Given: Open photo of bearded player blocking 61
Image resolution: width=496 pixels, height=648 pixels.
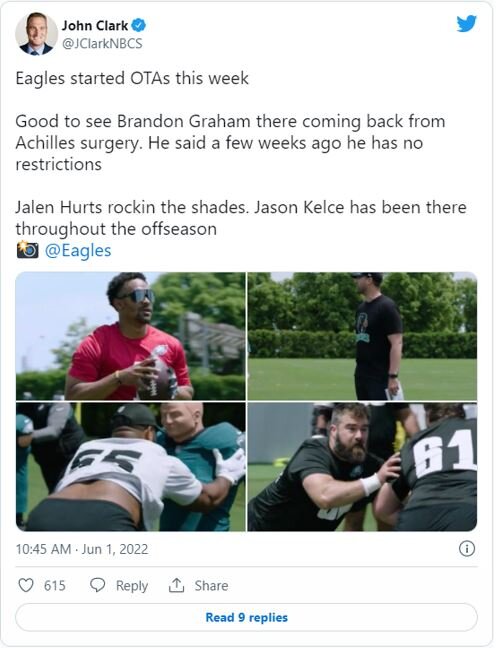Looking at the screenshot, I should pyautogui.click(x=362, y=467).
